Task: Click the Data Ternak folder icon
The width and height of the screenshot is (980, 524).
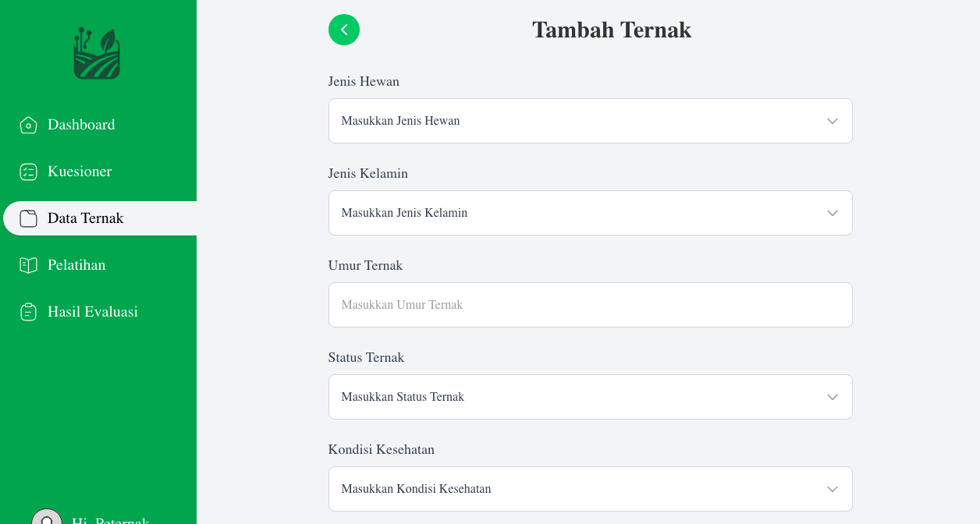Action: [x=28, y=218]
